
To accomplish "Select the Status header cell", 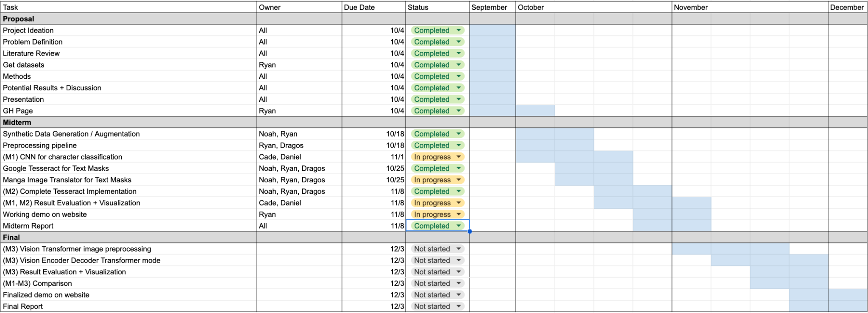I will (437, 7).
